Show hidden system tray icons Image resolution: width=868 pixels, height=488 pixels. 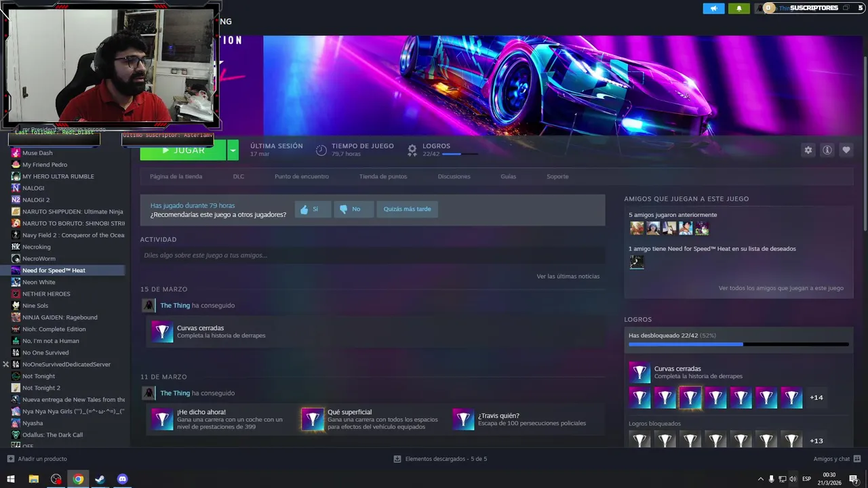(760, 479)
